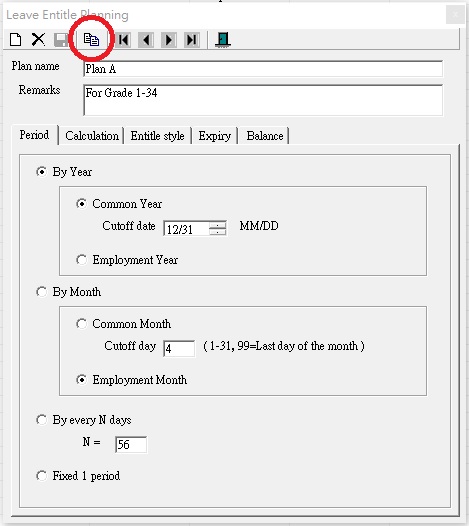469x526 pixels.
Task: Choose the Fixed 1 period option
Action: (x=42, y=476)
